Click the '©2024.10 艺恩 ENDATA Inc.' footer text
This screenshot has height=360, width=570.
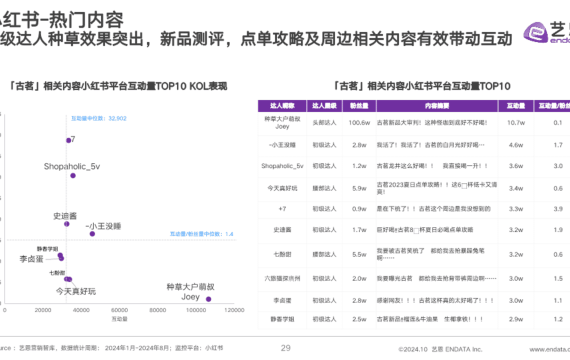point(440,349)
